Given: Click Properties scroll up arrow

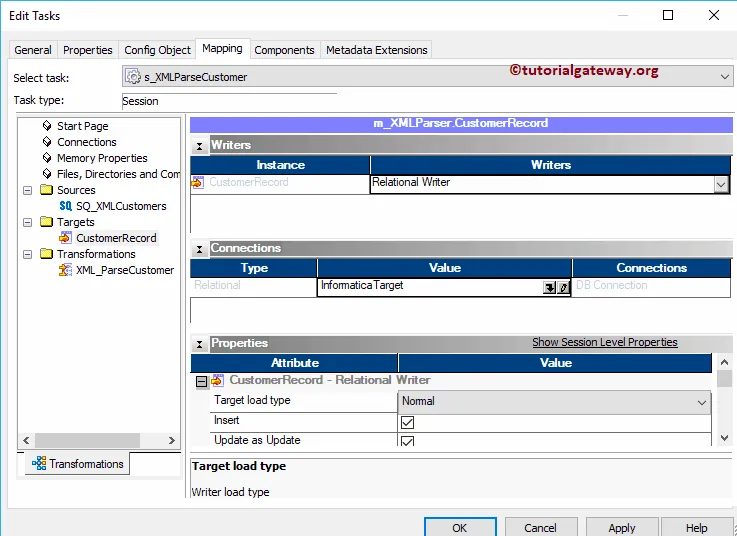Looking at the screenshot, I should [724, 362].
